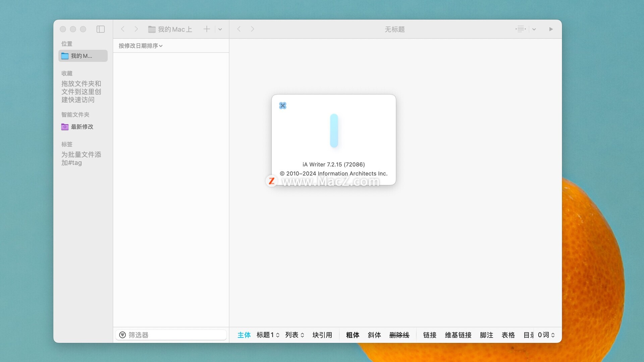Insert a 表格 table
Viewport: 644px width, 362px height.
(508, 335)
